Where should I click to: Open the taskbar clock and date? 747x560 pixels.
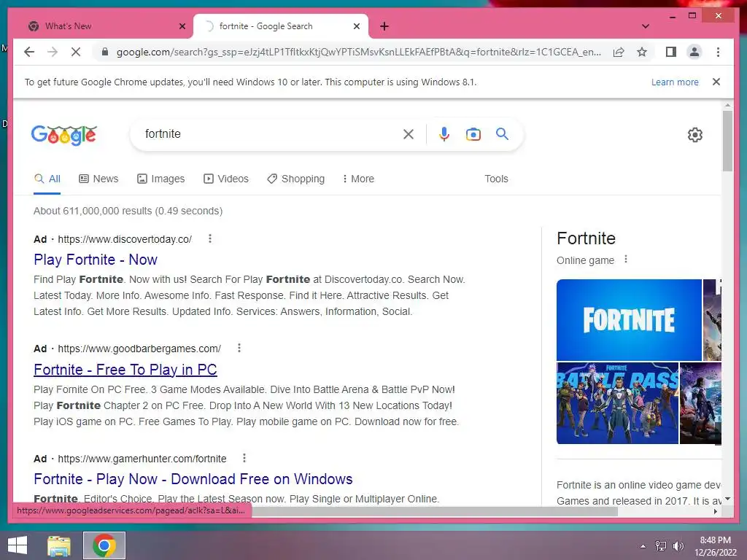point(715,546)
